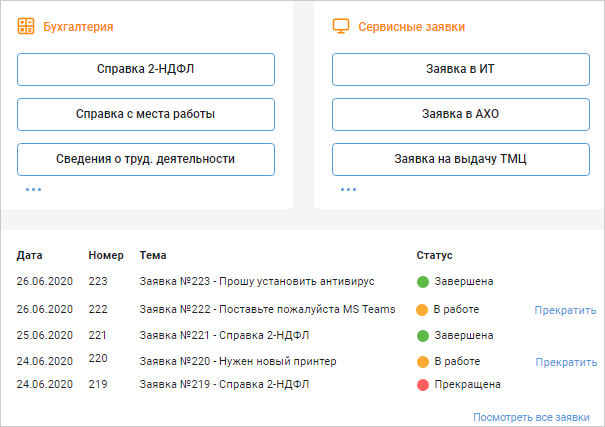
Task: Click orange status dot for request 220
Action: 423,362
